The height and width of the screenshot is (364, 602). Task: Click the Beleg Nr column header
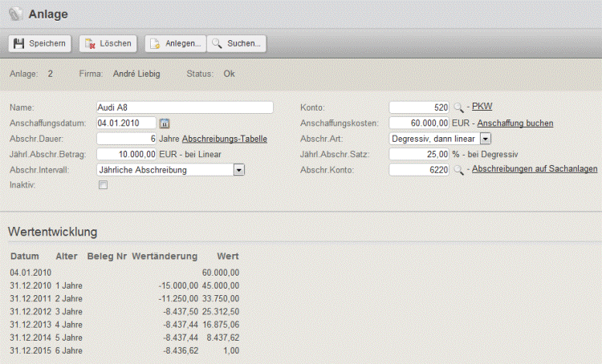pos(107,257)
